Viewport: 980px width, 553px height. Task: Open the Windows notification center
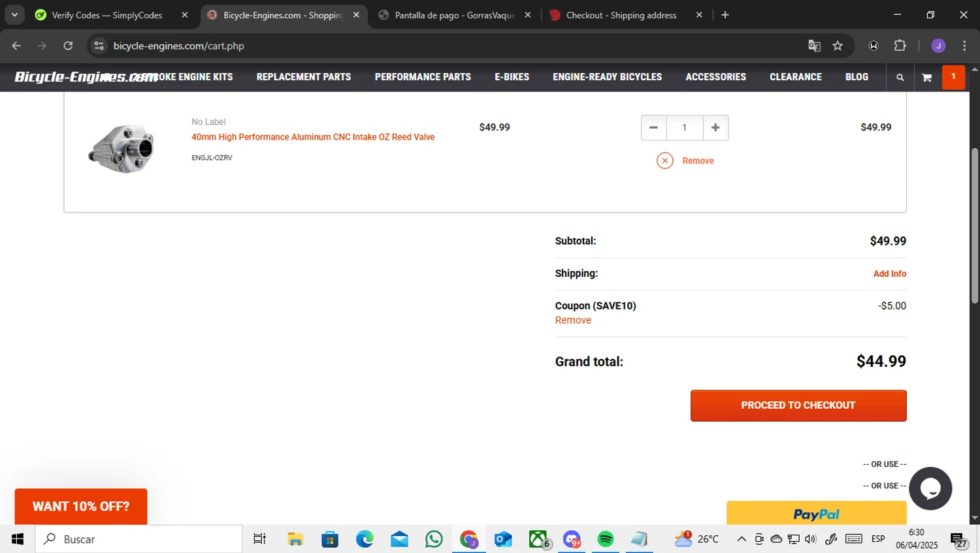click(x=959, y=540)
